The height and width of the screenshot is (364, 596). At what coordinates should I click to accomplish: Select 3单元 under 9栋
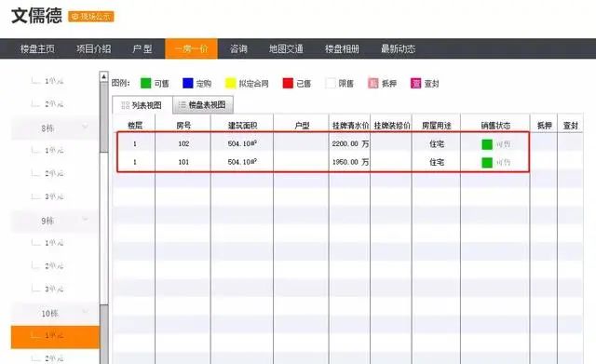pos(54,290)
